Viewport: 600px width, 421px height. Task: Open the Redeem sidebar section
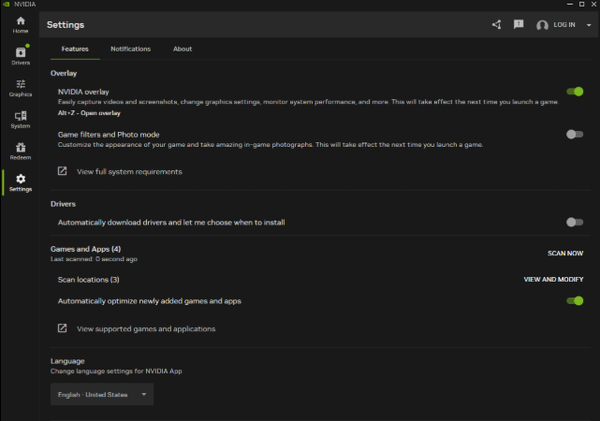click(x=20, y=150)
